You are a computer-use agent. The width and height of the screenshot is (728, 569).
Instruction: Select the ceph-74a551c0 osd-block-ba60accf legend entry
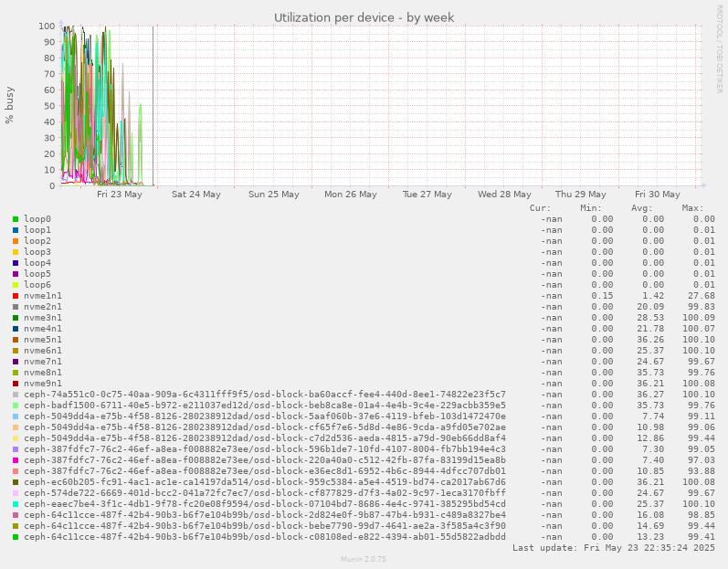pyautogui.click(x=265, y=395)
